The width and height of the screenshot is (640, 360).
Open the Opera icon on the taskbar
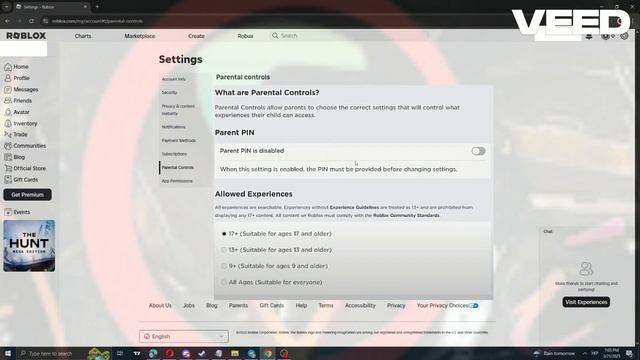(x=169, y=353)
